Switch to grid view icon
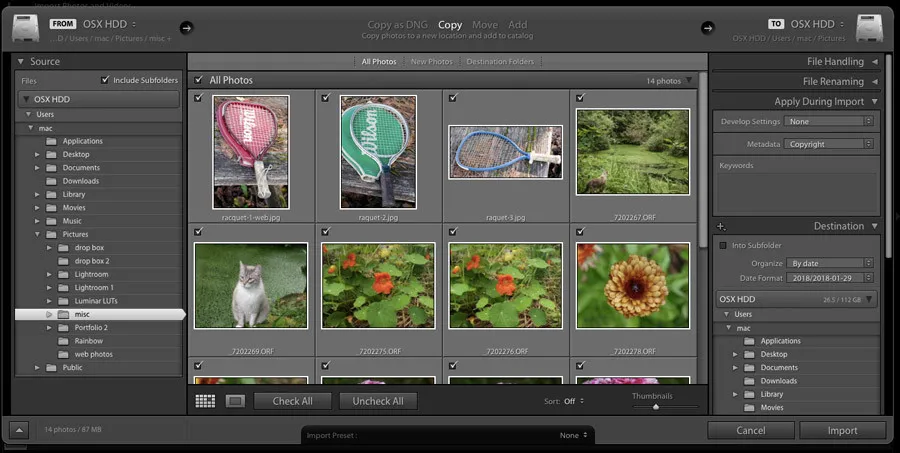This screenshot has width=900, height=453. coord(205,401)
